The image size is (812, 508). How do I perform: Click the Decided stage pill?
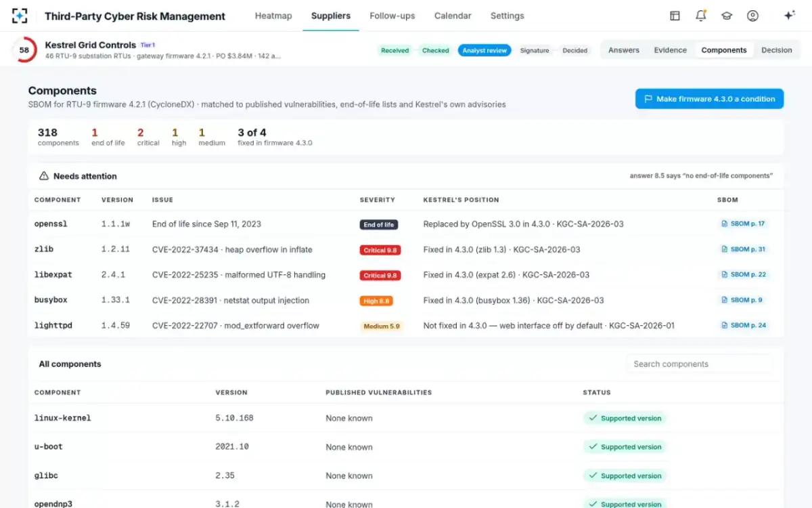(575, 50)
